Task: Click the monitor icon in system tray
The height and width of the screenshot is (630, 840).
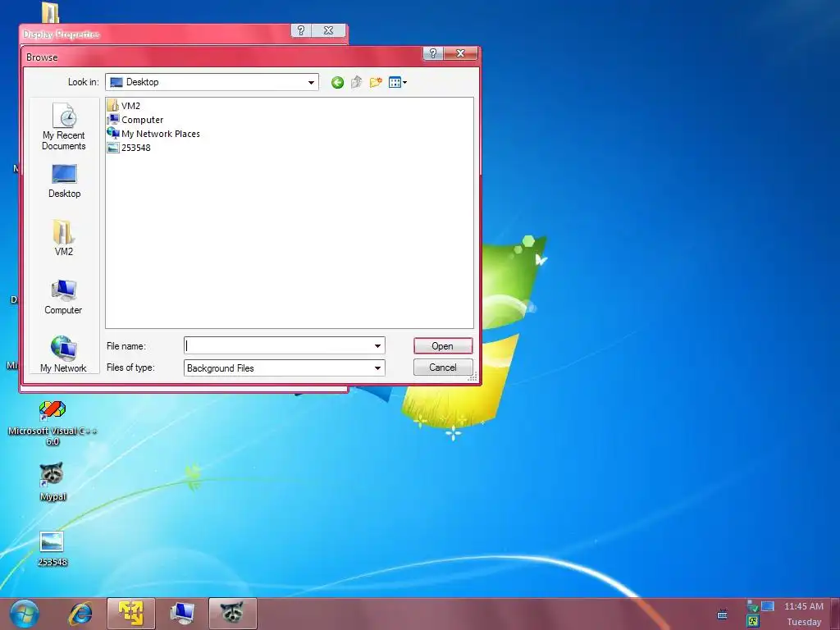Action: pos(768,606)
